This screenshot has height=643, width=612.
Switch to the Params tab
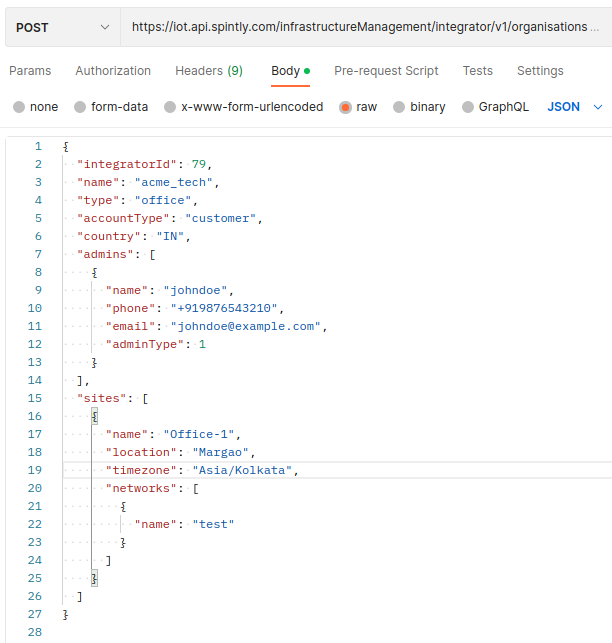30,71
